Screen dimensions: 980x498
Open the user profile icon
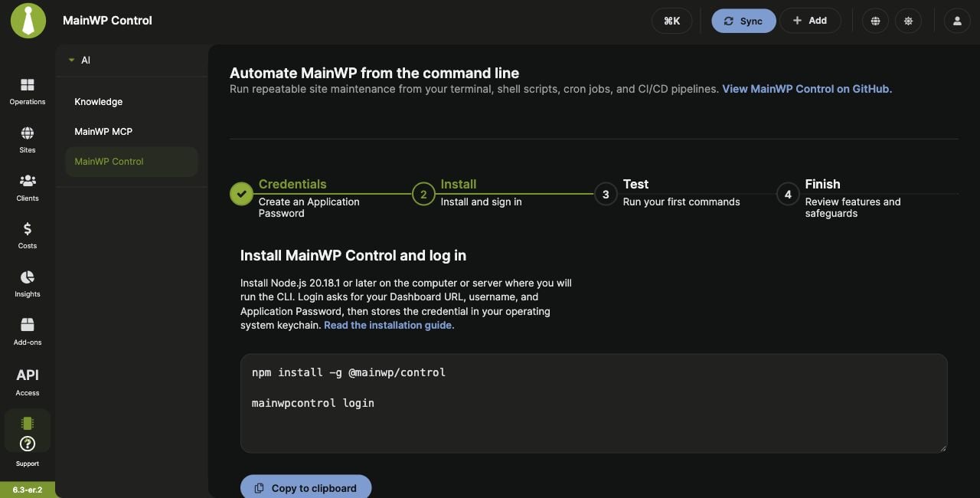coord(957,21)
